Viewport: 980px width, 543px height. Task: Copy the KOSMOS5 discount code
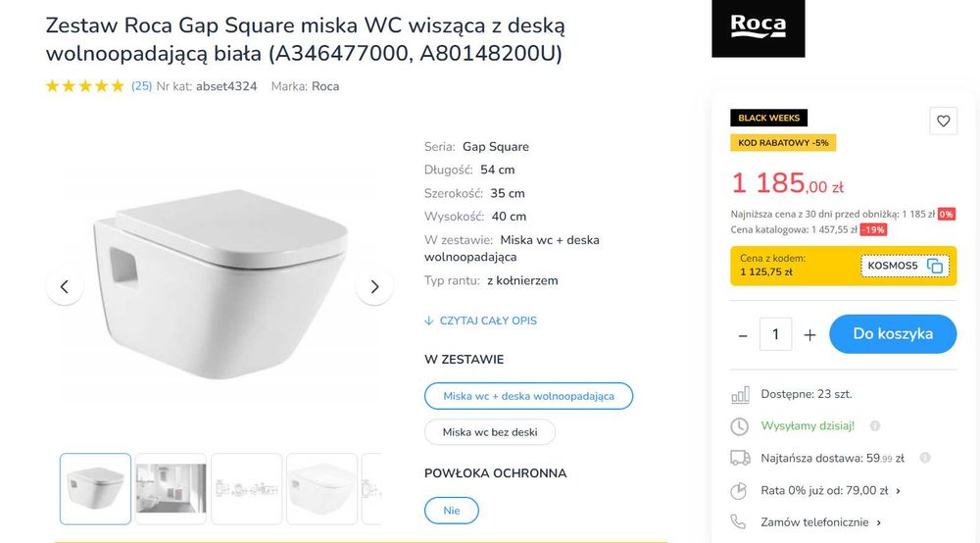[x=934, y=266]
